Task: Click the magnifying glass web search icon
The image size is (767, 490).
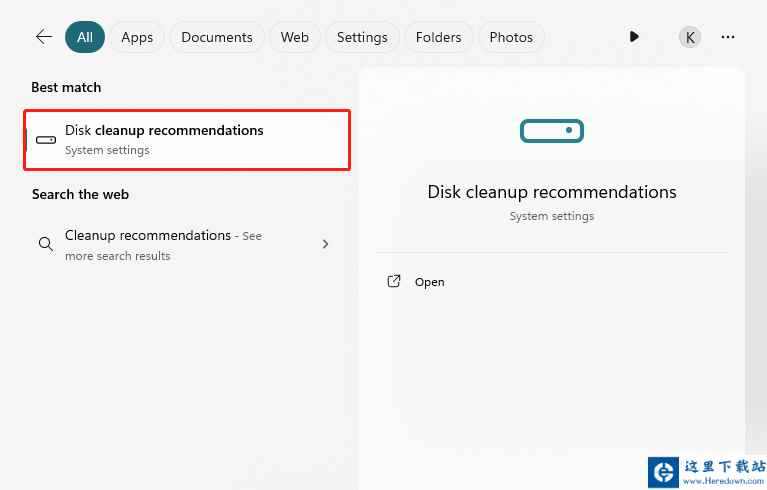Action: (45, 244)
